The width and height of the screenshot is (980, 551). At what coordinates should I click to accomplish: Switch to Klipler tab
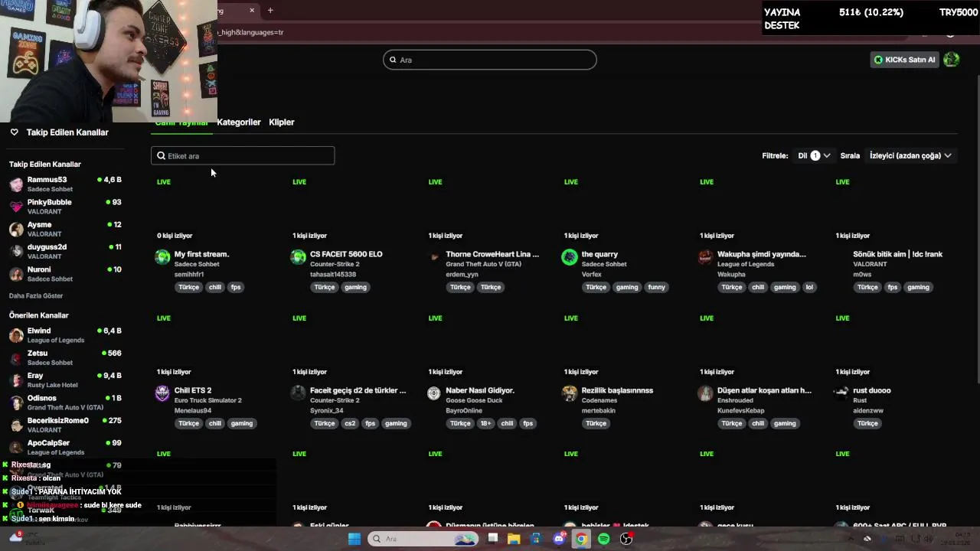282,122
